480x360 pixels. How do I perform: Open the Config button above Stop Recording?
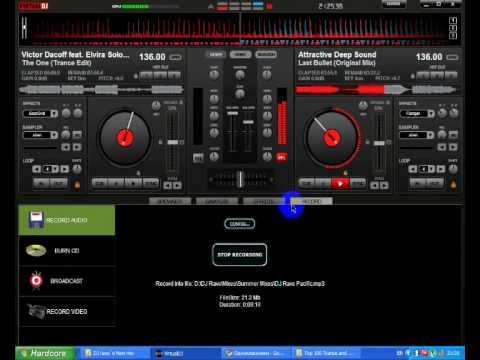point(240,224)
